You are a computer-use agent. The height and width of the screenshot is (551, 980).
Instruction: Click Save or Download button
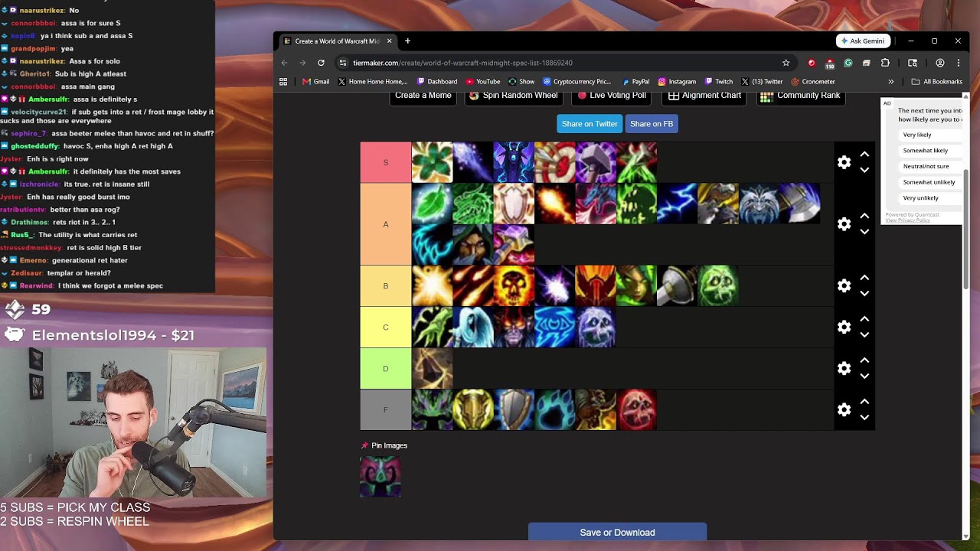pos(617,533)
